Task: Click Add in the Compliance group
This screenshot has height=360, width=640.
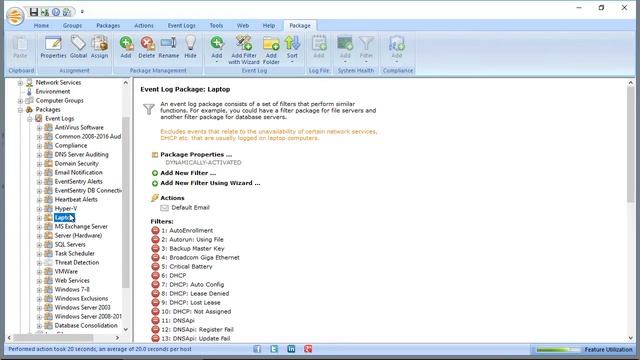Action: pos(397,49)
